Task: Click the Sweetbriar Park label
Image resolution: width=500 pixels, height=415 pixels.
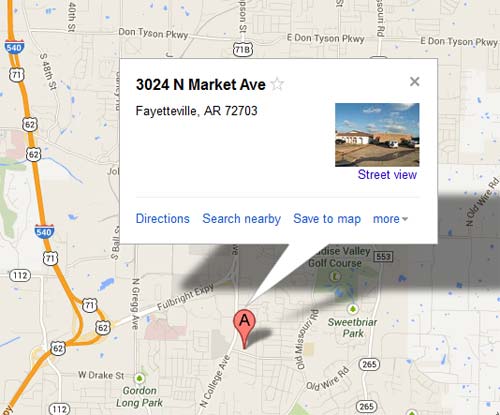Action: [x=353, y=328]
